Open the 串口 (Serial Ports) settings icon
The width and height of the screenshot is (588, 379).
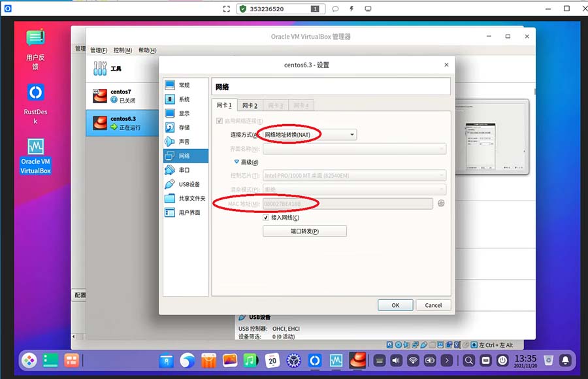coord(170,170)
